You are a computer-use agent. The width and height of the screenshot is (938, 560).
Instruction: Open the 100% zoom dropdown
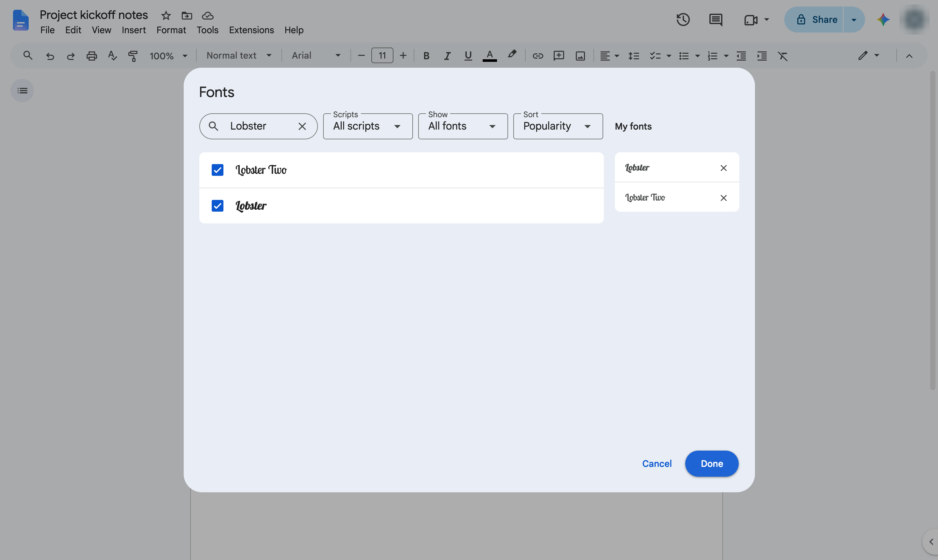pos(168,56)
